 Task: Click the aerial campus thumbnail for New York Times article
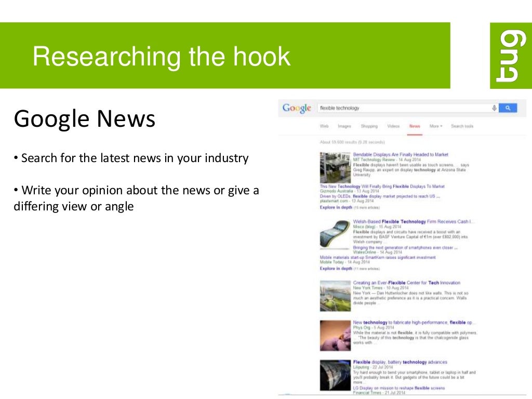335,296
